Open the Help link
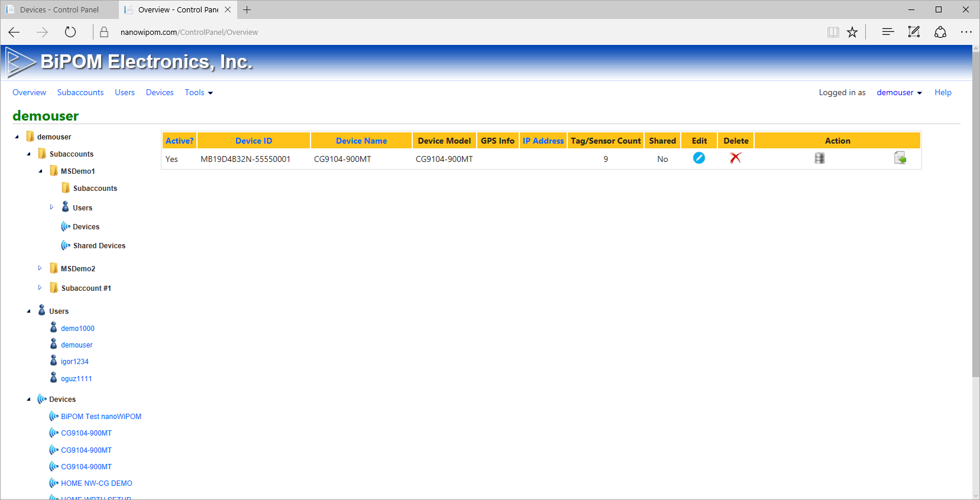 [943, 92]
